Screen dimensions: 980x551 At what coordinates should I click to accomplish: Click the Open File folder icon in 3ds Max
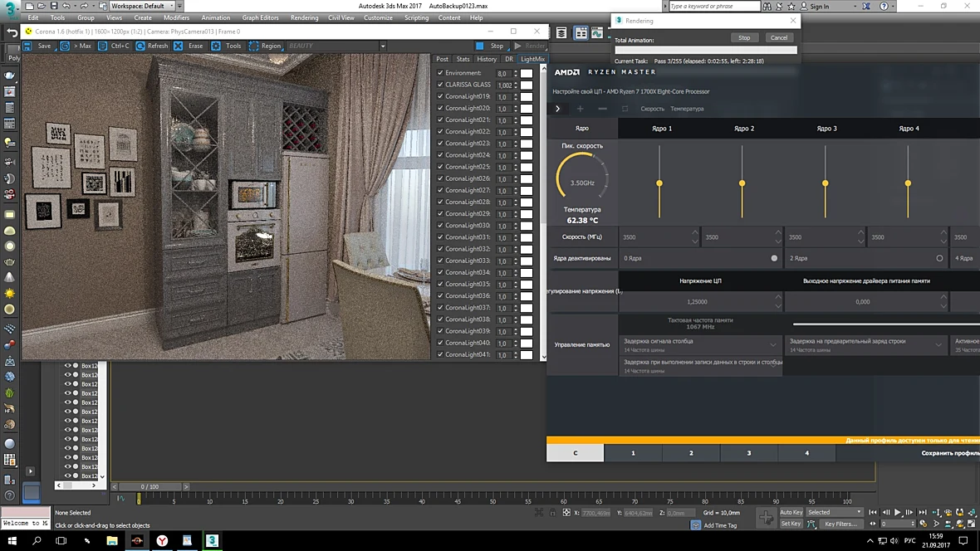pos(42,6)
